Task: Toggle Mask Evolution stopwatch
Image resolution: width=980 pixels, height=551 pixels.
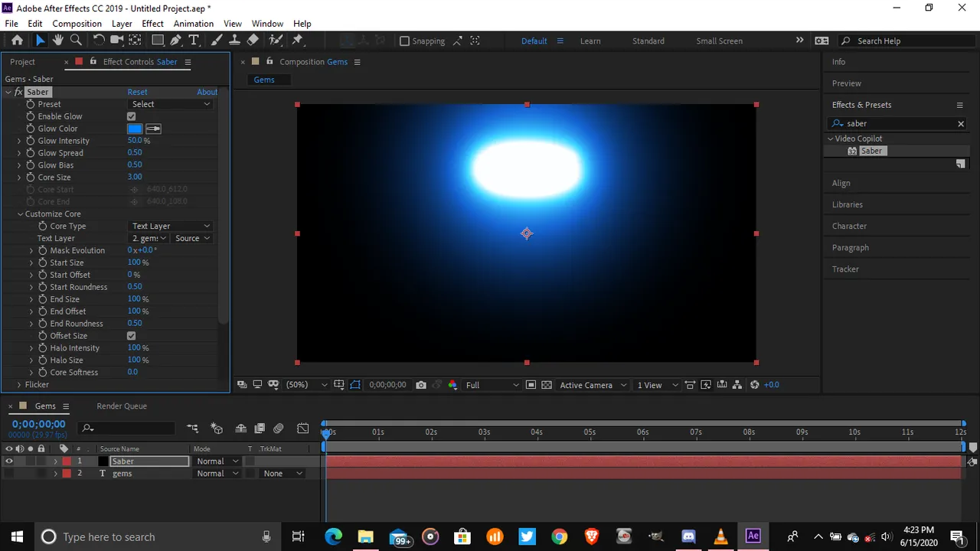Action: click(43, 250)
